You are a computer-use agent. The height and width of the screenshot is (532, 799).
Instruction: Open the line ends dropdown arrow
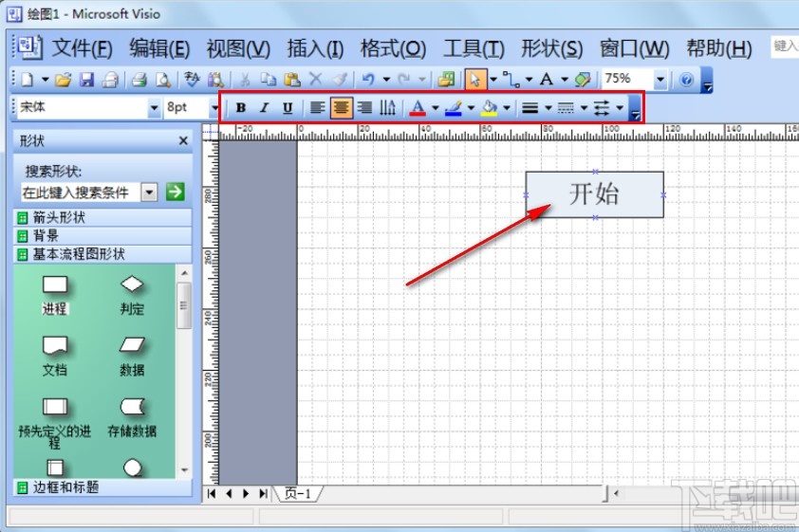pyautogui.click(x=620, y=107)
